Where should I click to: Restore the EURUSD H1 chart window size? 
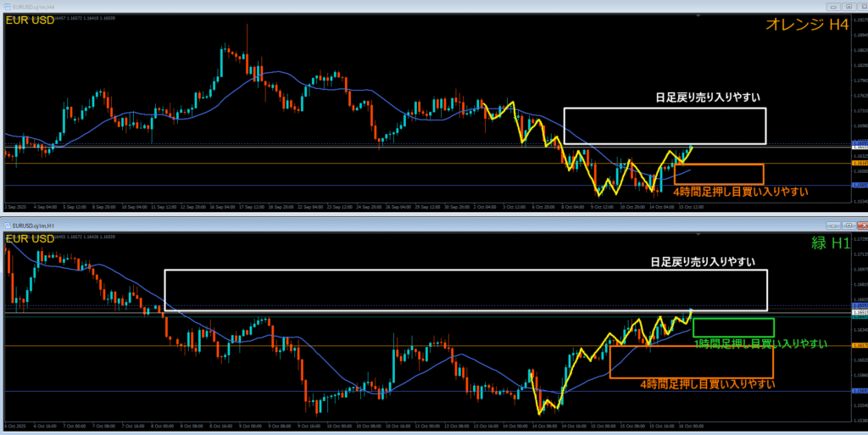[x=848, y=226]
